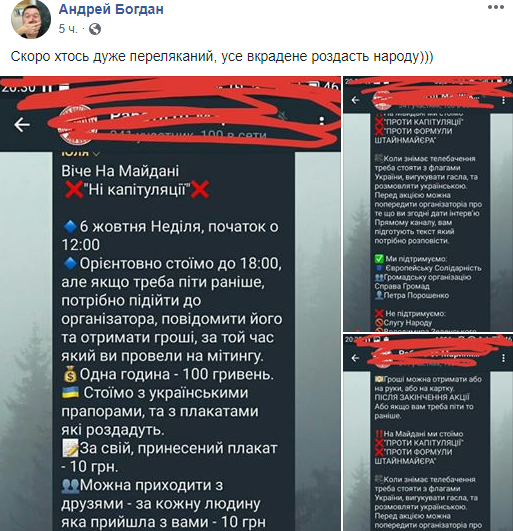Click the post text Скоро хтось дуже переляканий
The height and width of the screenshot is (531, 513).
coord(222,56)
